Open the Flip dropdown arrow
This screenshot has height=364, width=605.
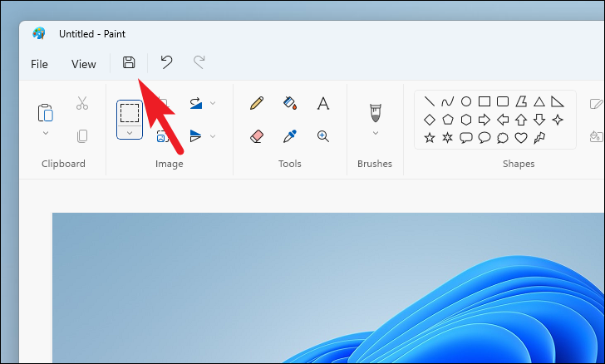[213, 136]
